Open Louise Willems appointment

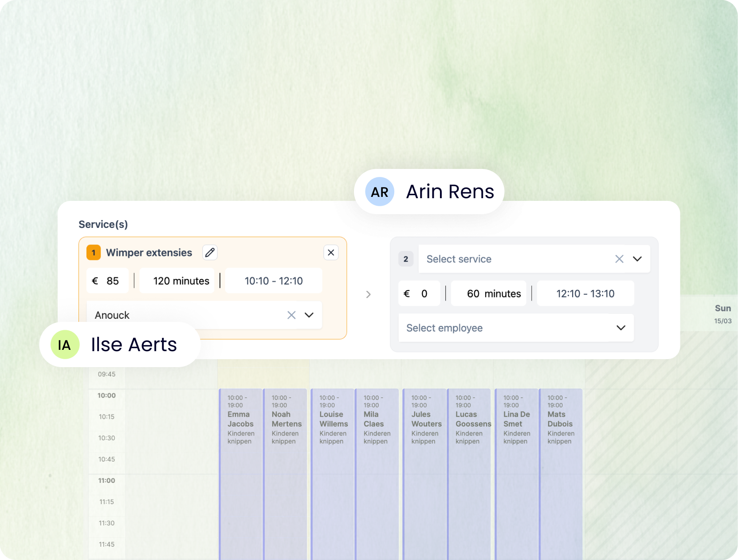click(333, 474)
